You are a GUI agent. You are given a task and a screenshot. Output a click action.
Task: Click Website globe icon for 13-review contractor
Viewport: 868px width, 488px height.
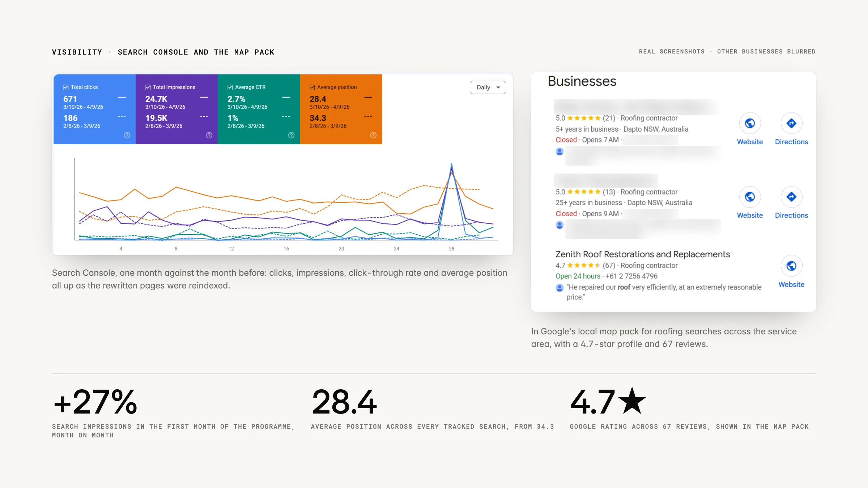pyautogui.click(x=750, y=197)
